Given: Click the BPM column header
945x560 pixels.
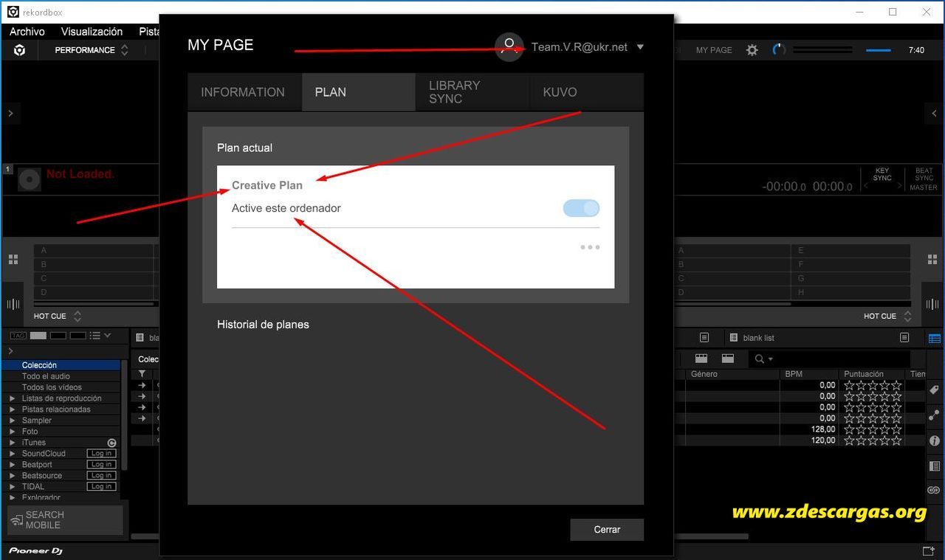Looking at the screenshot, I should (809, 374).
